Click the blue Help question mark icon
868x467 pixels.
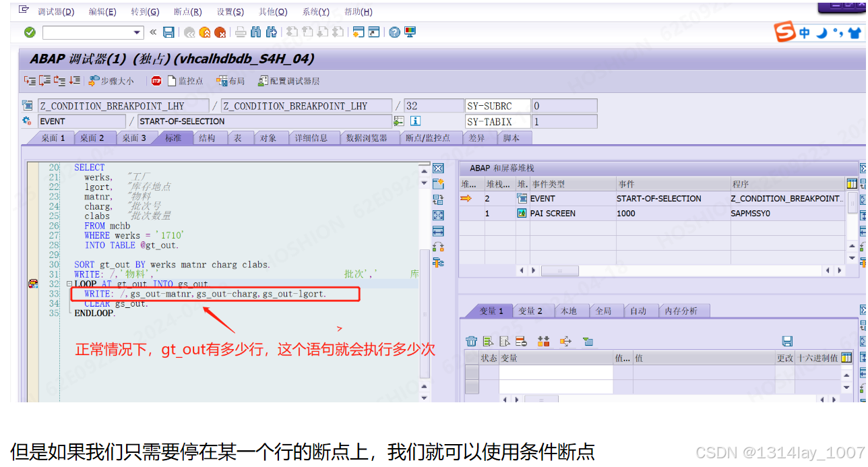pyautogui.click(x=395, y=32)
